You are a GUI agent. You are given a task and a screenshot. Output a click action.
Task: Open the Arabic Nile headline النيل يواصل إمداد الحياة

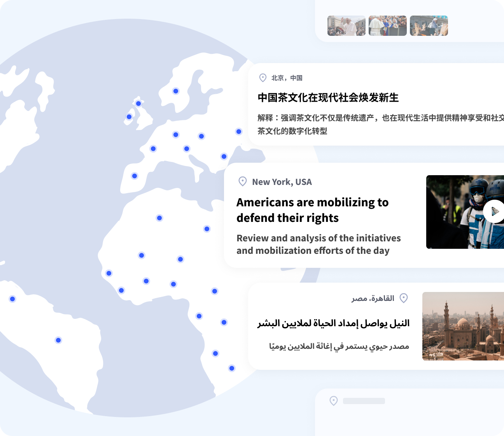(x=333, y=323)
